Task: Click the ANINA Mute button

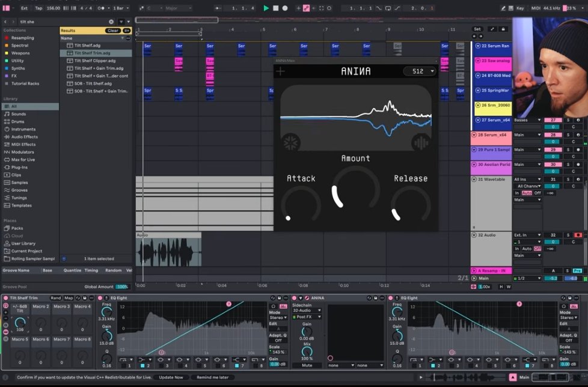Action: 307,365
